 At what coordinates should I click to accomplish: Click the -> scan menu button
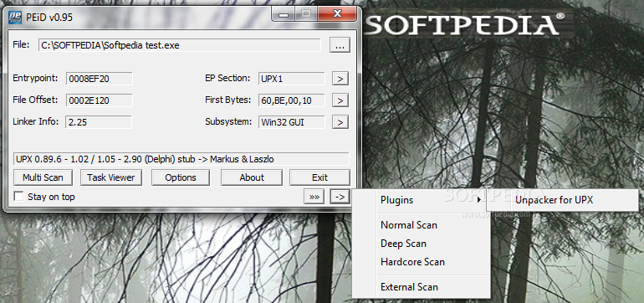click(340, 197)
